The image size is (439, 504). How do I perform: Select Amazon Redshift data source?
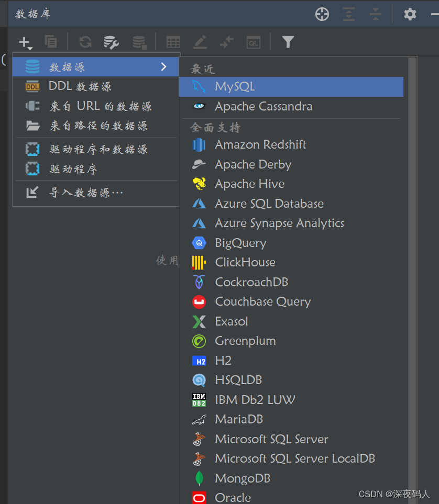pos(291,144)
